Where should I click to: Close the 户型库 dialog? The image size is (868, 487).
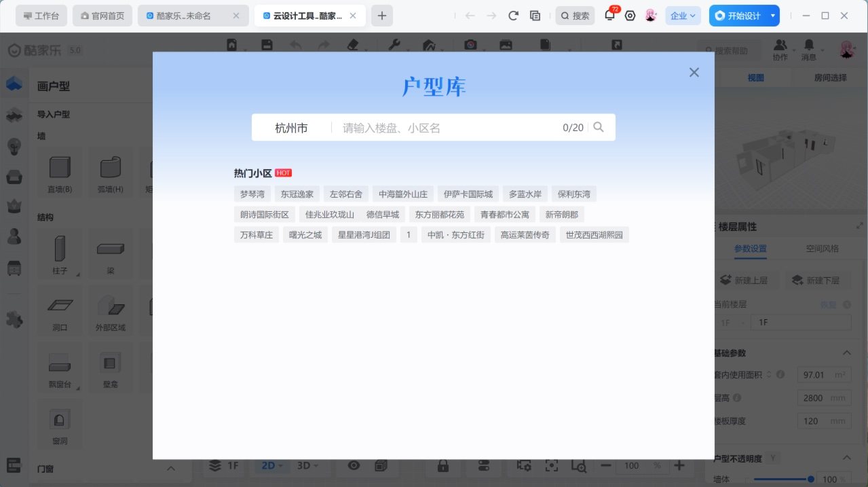[x=694, y=73]
